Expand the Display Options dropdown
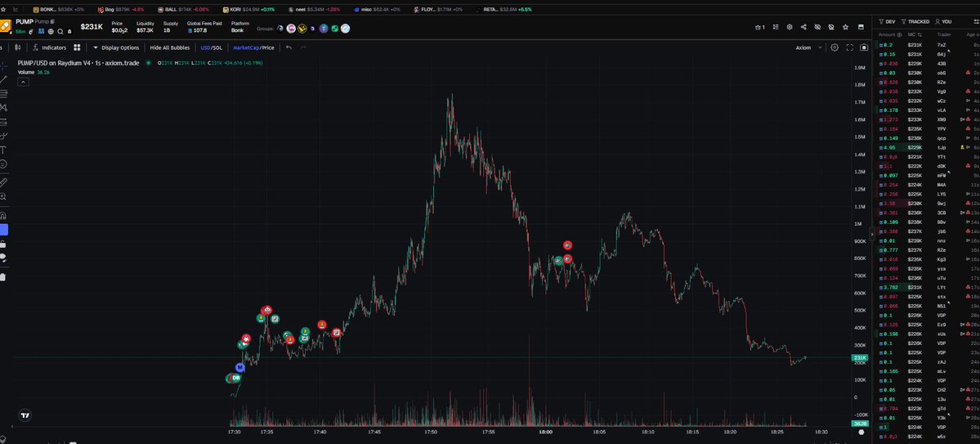The height and width of the screenshot is (444, 980). click(116, 47)
